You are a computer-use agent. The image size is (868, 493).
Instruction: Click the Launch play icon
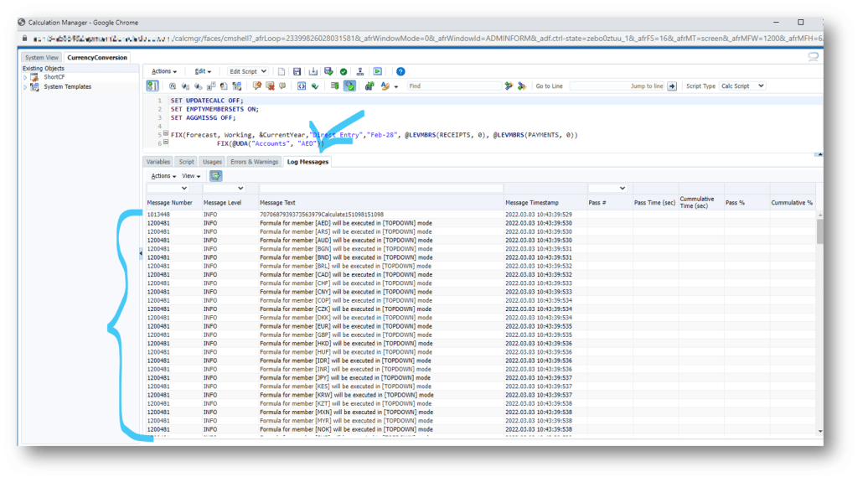[x=378, y=71]
